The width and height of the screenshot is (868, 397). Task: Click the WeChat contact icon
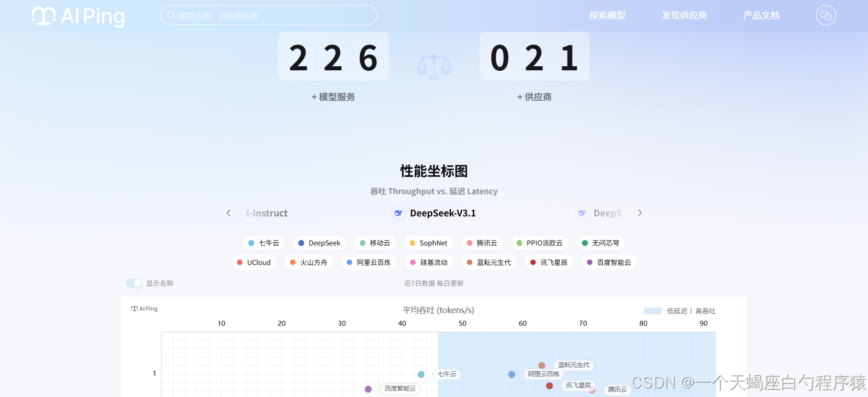(x=826, y=15)
